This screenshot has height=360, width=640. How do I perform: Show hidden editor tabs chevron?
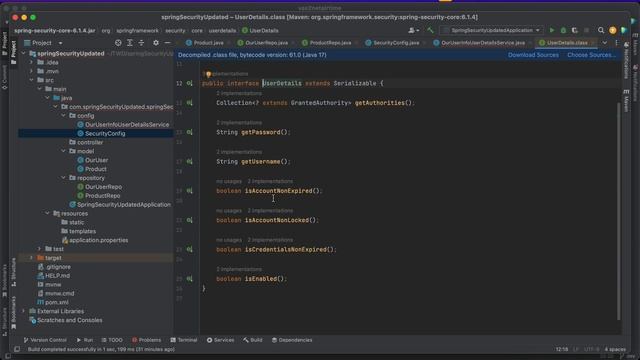point(604,43)
